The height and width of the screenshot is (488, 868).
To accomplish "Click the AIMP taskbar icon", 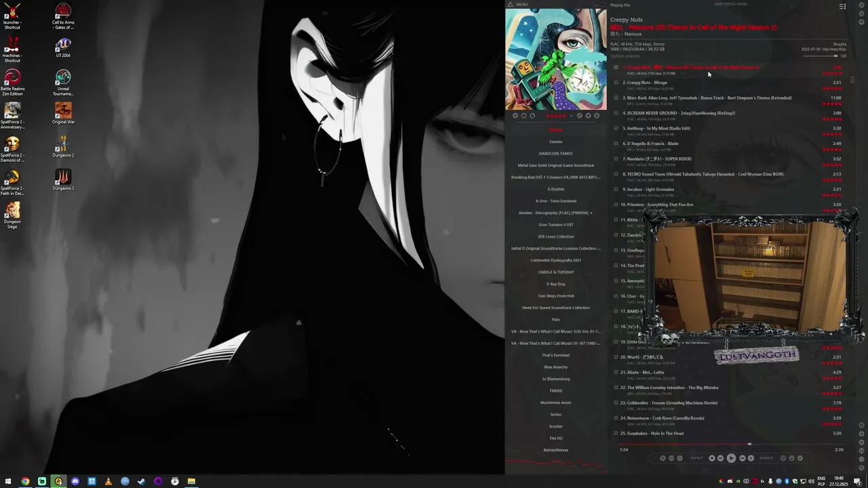I will (x=58, y=481).
